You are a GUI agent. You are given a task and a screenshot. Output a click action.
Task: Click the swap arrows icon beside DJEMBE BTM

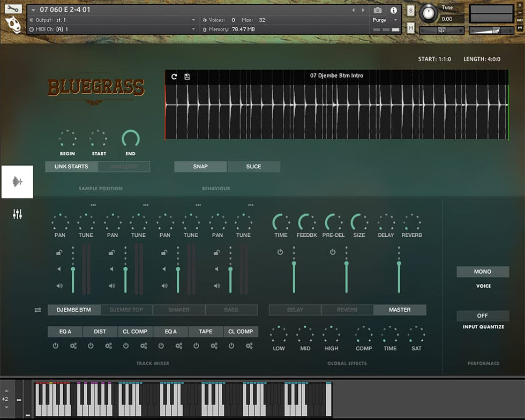pos(38,310)
